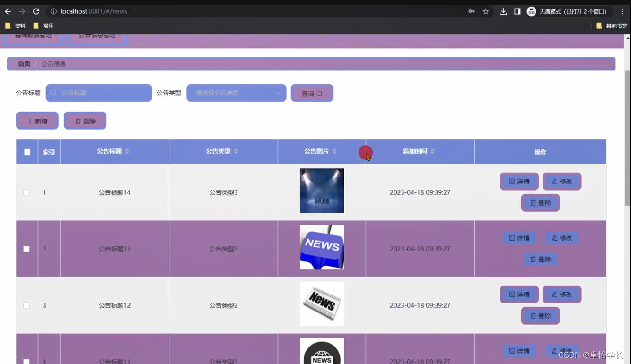631x364 pixels.
Task: Click the vertical page scrollbar thumb
Action: pyautogui.click(x=628, y=138)
